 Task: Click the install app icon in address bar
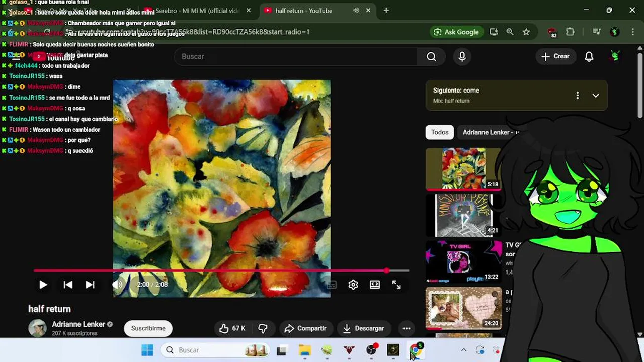pyautogui.click(x=494, y=32)
